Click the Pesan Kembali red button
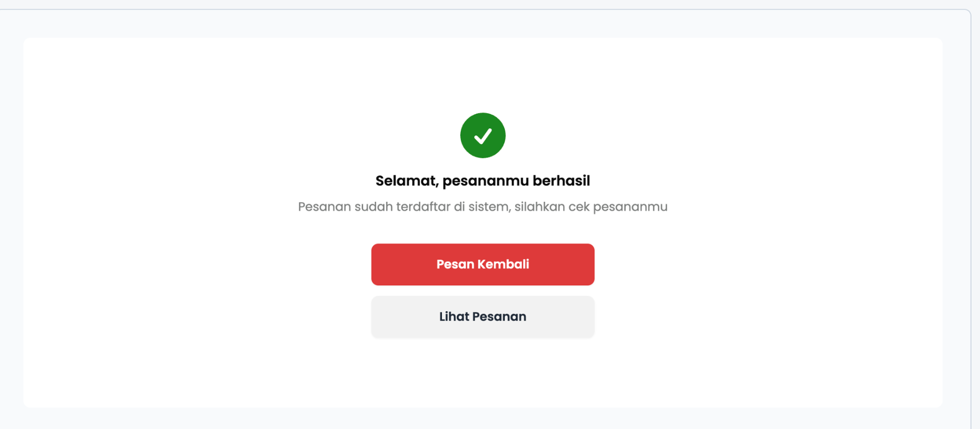Screen dimensions: 980x429 (483, 264)
